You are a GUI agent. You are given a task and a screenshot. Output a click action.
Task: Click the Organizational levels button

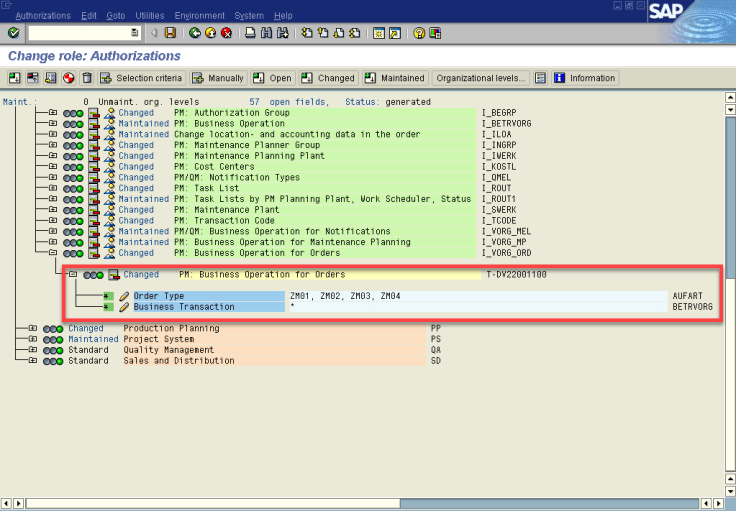point(480,78)
